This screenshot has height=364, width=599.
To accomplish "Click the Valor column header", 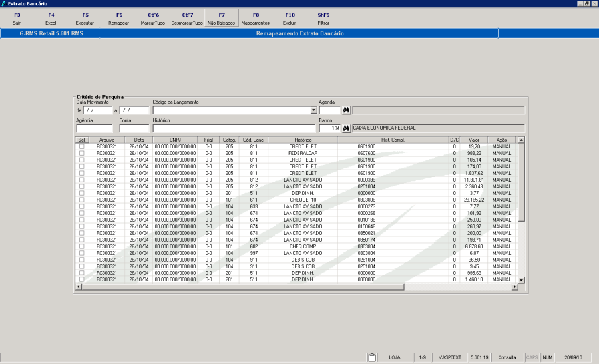I will point(474,140).
